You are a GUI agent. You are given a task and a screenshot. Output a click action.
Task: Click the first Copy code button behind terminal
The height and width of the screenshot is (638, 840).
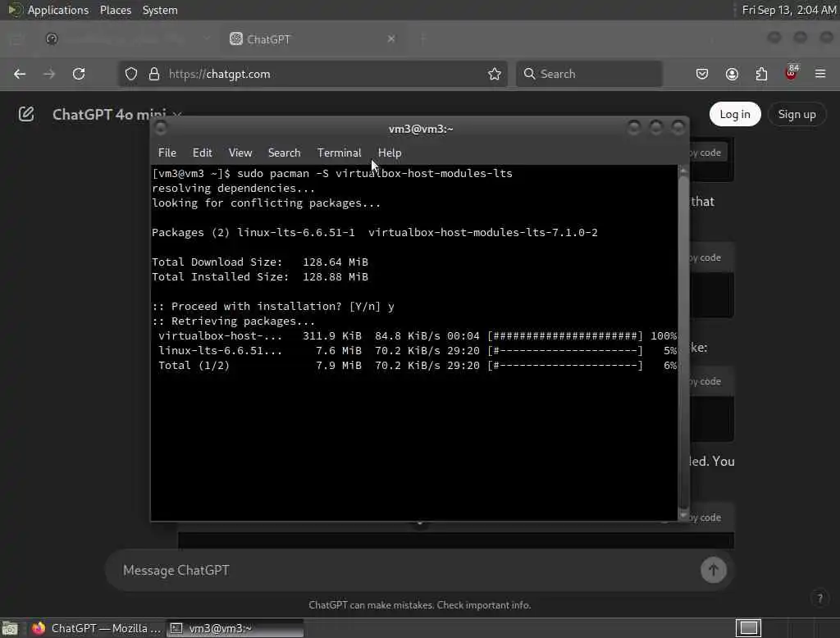coord(705,153)
